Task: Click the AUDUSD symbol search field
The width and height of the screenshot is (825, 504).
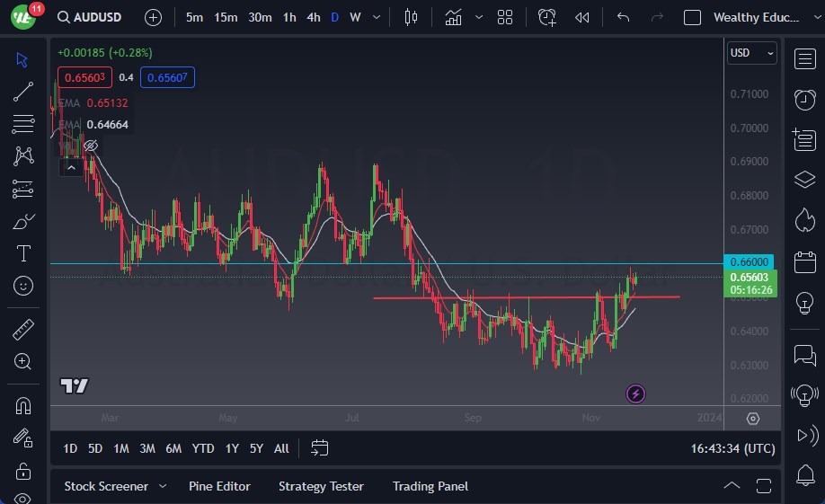Action: pos(92,17)
